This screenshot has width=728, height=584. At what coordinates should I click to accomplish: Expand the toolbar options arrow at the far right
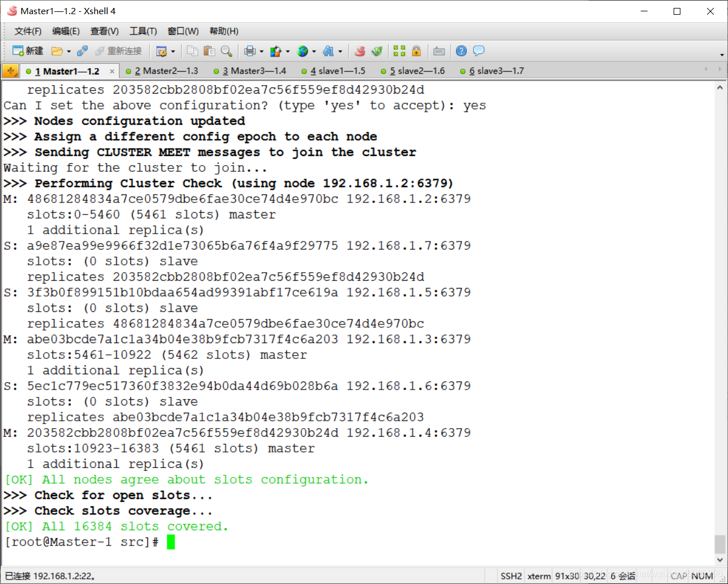tap(722, 55)
